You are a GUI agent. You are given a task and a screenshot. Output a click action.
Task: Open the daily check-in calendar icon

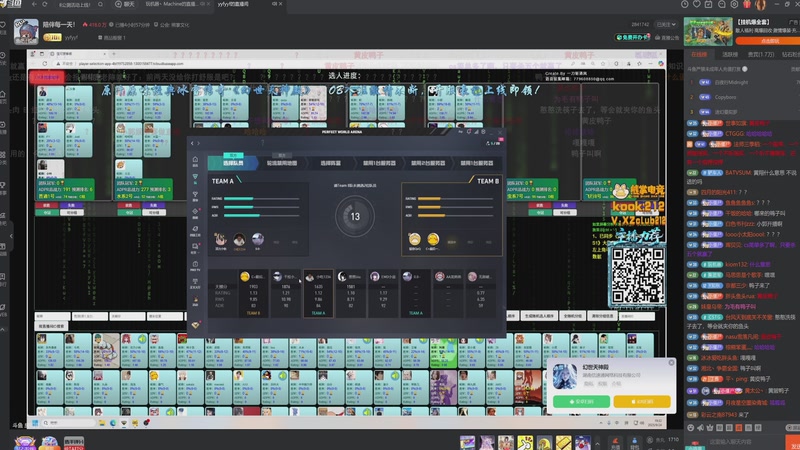709,4
